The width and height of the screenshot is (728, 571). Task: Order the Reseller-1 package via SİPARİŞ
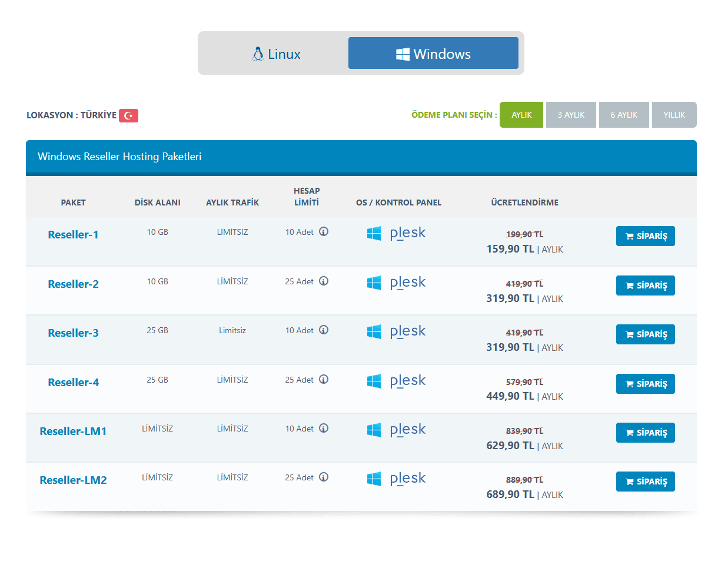(645, 236)
